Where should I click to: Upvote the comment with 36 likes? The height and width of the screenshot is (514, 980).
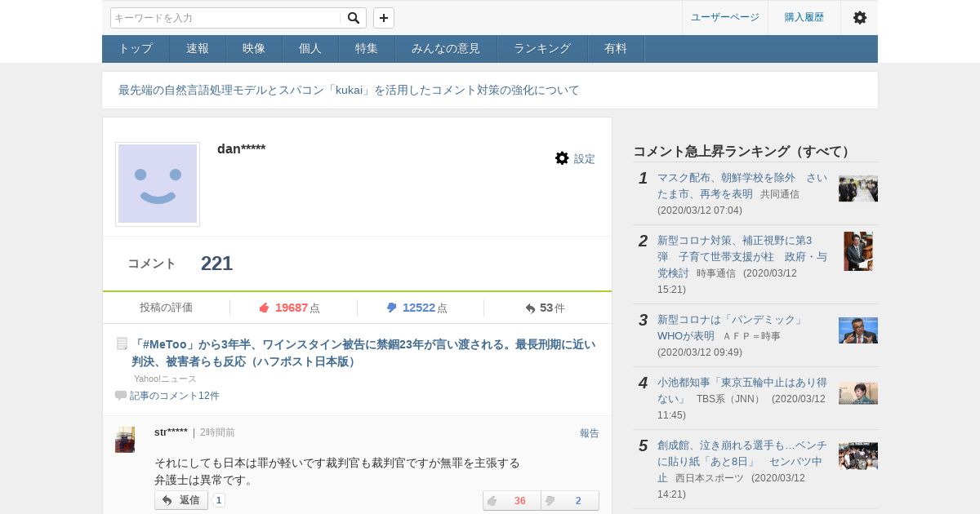(x=512, y=501)
